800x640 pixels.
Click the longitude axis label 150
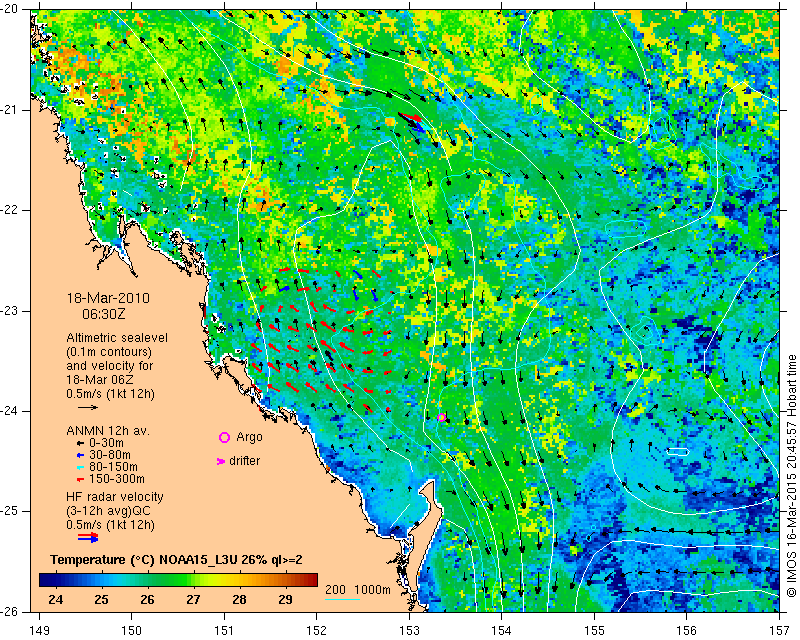tap(132, 631)
